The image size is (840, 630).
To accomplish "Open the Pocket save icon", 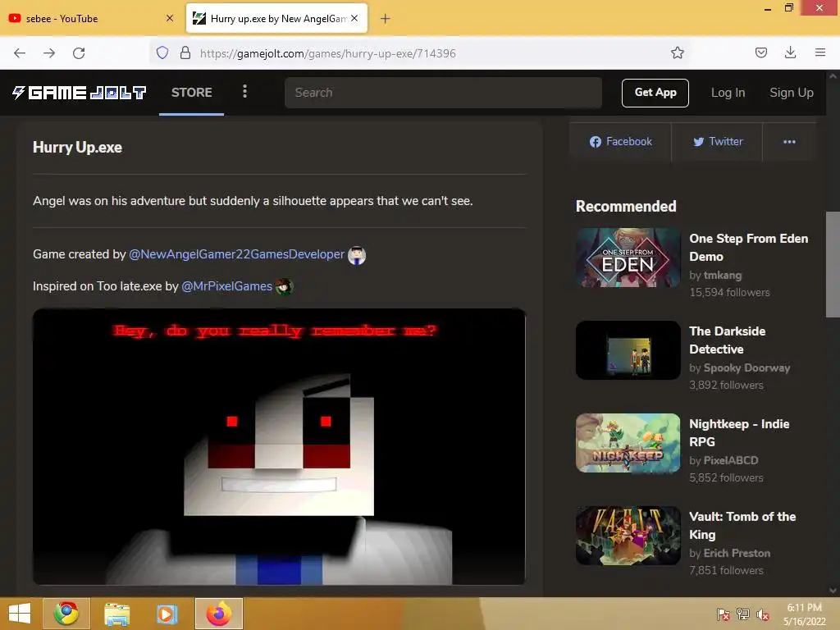I will pyautogui.click(x=761, y=52).
